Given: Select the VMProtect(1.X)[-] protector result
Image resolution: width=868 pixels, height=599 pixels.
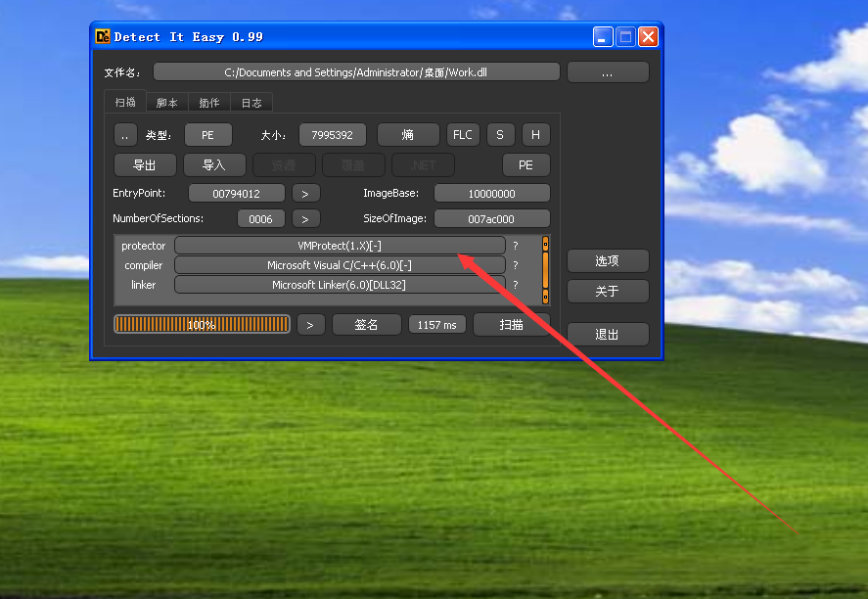Looking at the screenshot, I should point(340,246).
